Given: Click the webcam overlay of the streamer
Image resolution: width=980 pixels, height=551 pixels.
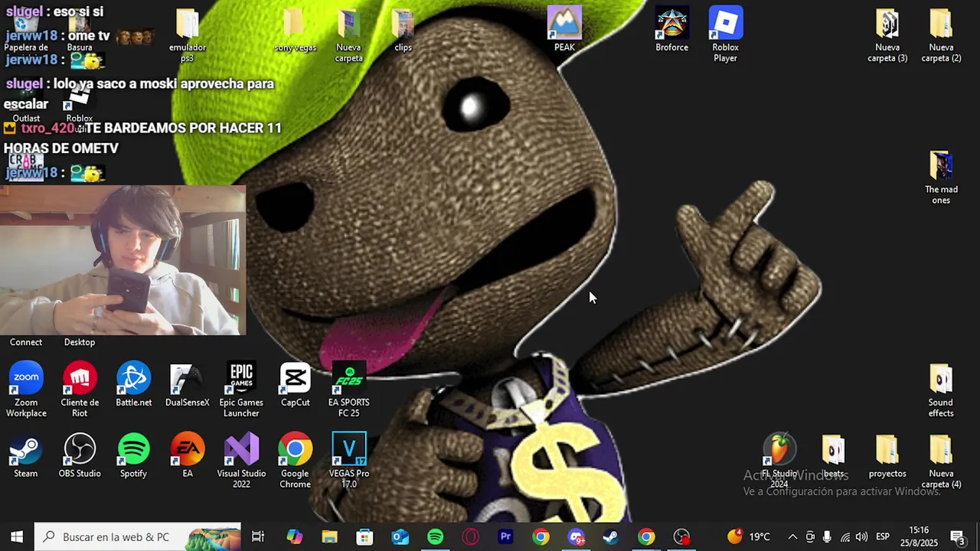Looking at the screenshot, I should (x=122, y=260).
